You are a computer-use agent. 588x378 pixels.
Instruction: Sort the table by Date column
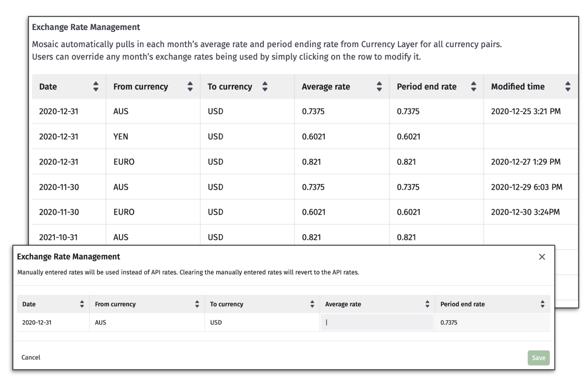point(96,87)
